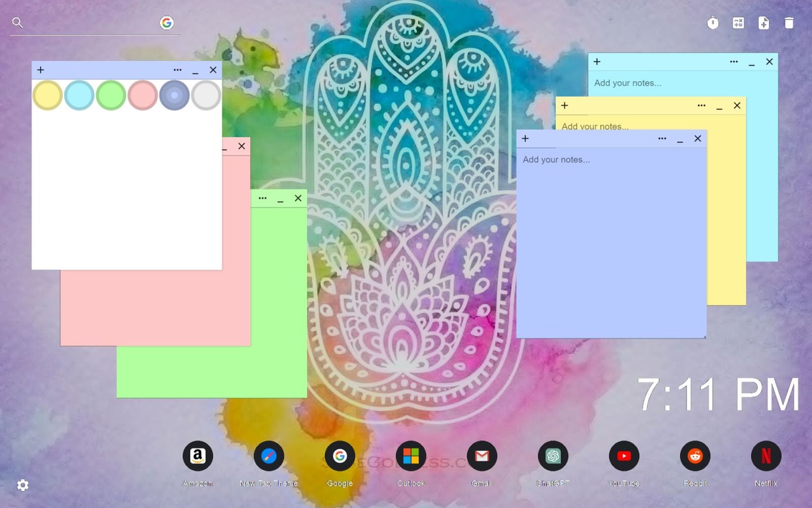Close the yellow note
The image size is (812, 508).
pos(737,105)
